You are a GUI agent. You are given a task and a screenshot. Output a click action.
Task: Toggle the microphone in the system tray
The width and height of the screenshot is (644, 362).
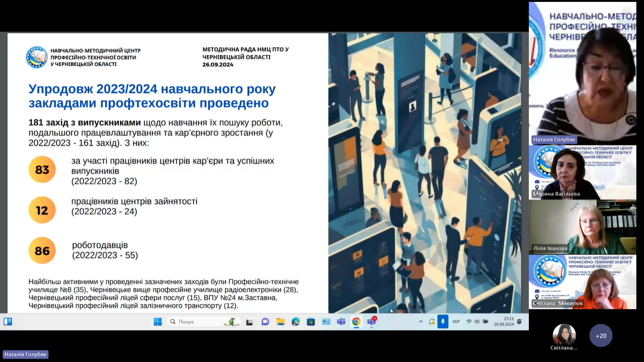pos(443,321)
